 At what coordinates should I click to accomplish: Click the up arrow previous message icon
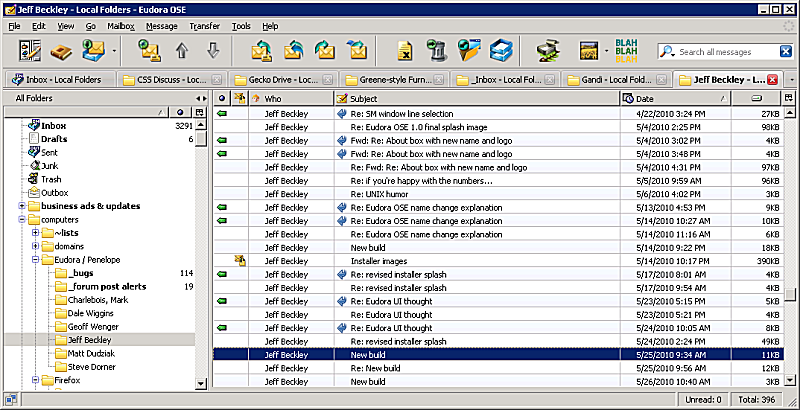click(x=182, y=50)
